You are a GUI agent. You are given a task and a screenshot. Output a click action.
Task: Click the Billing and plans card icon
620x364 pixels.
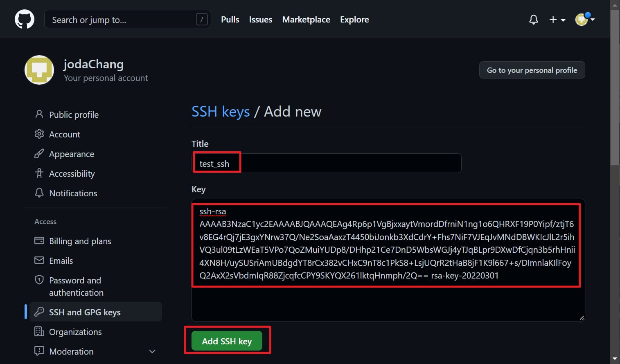pos(39,240)
